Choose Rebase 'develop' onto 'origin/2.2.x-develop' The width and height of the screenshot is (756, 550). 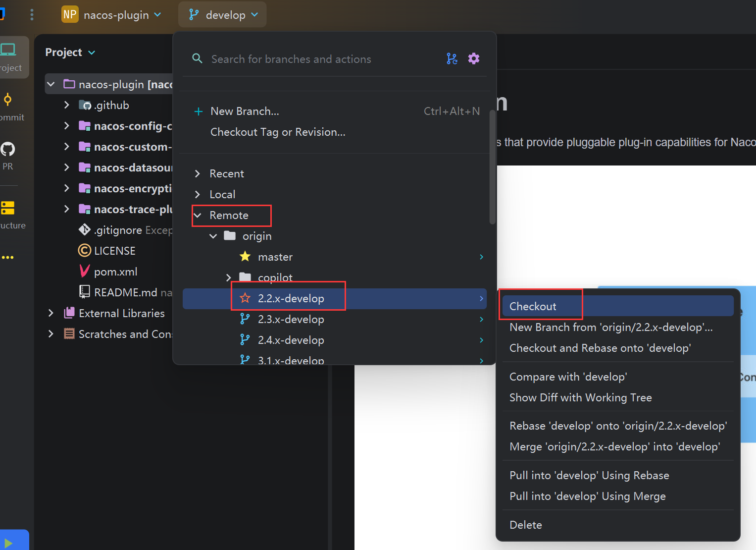click(618, 426)
